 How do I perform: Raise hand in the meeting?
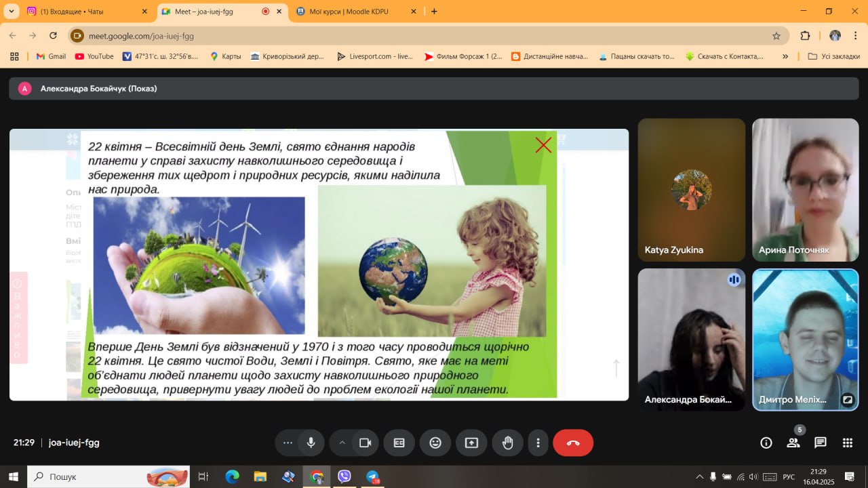click(x=507, y=443)
